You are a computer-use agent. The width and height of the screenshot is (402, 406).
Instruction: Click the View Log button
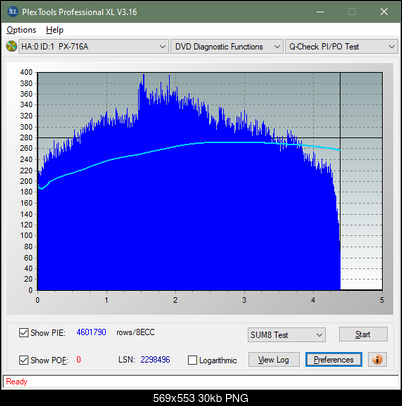pos(274,360)
